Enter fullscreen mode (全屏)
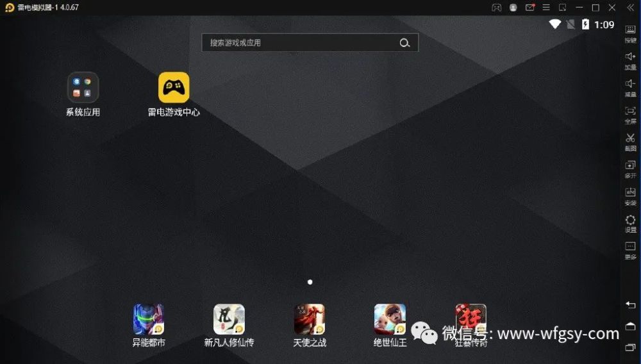641x364 pixels. click(630, 115)
